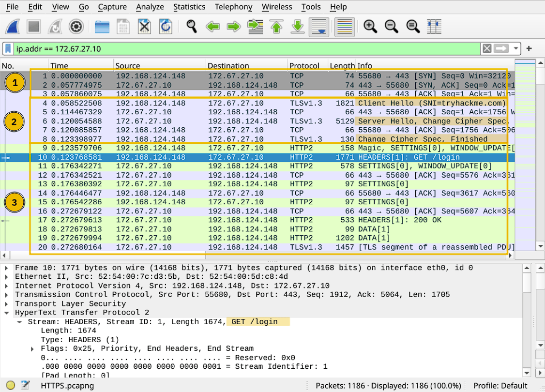This screenshot has width=545, height=392.
Task: Open Capture options gear icon
Action: pyautogui.click(x=76, y=27)
